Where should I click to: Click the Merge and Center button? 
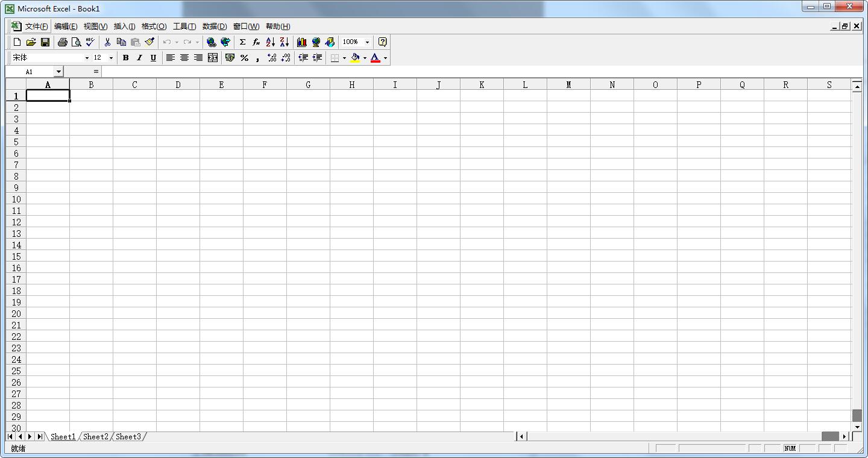tap(213, 58)
